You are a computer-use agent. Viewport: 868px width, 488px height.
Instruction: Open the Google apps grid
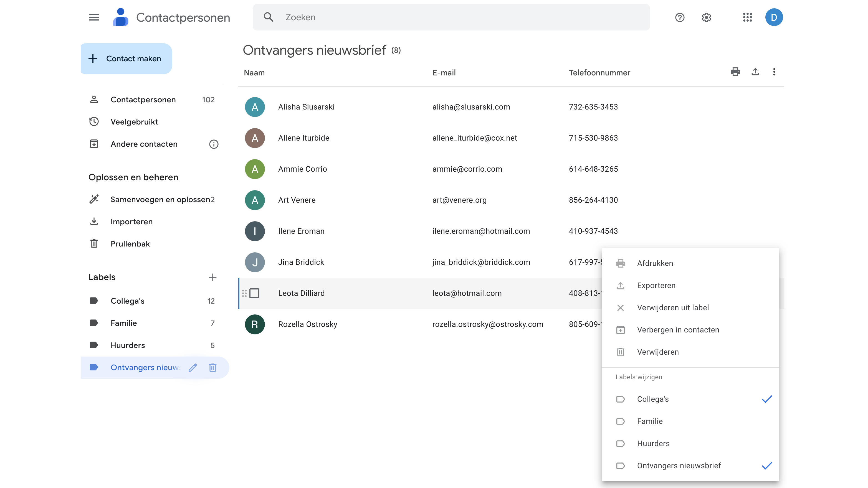[x=747, y=17]
